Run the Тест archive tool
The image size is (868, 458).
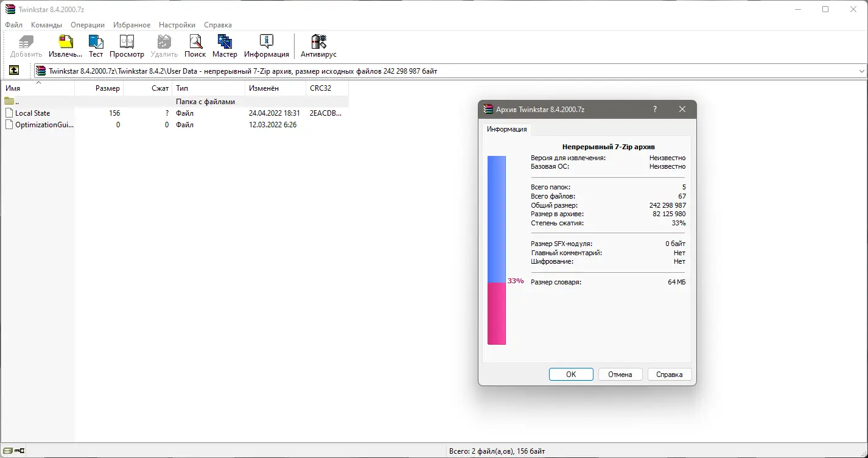(x=96, y=43)
